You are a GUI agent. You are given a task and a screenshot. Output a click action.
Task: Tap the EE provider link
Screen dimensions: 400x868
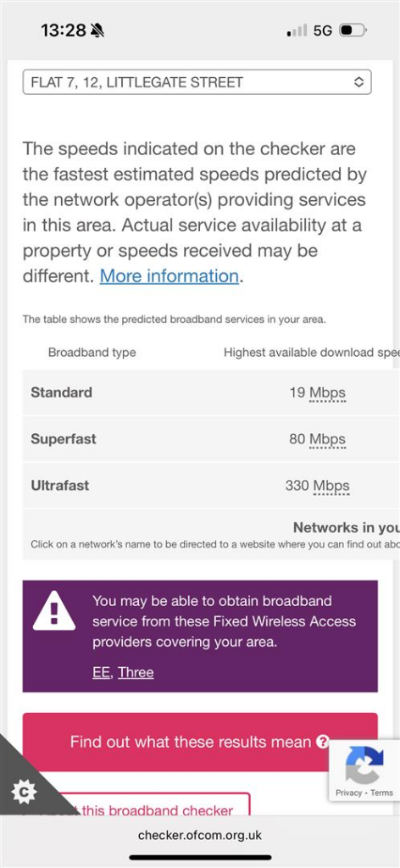click(x=101, y=672)
